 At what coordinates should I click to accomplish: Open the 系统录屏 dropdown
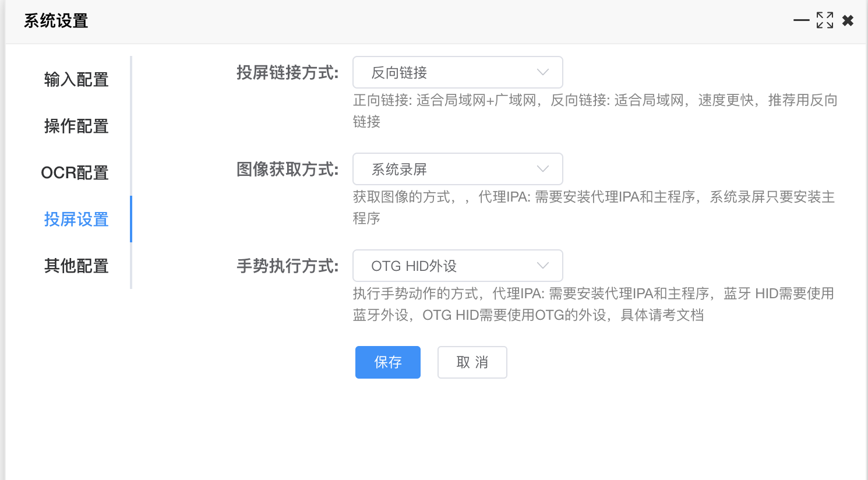[458, 169]
